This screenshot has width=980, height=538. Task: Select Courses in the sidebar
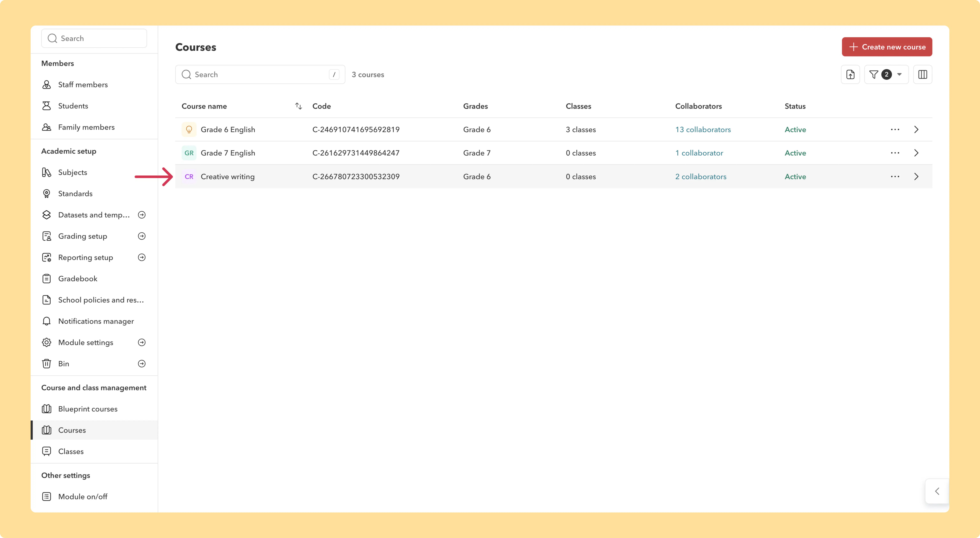pos(94,430)
